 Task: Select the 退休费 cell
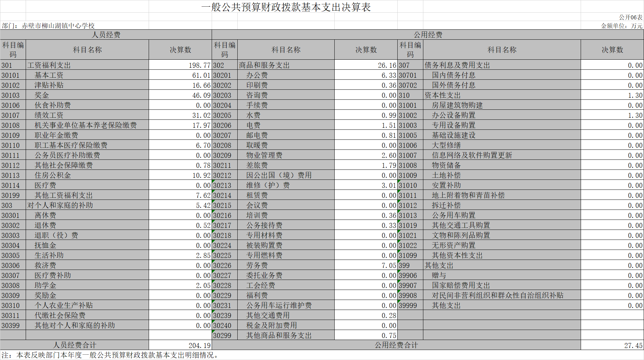pyautogui.click(x=87, y=225)
